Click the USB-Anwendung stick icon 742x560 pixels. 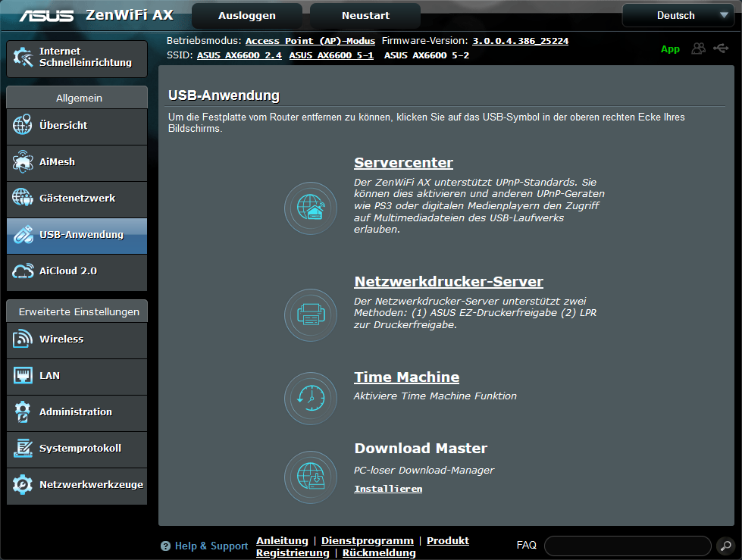click(23, 234)
